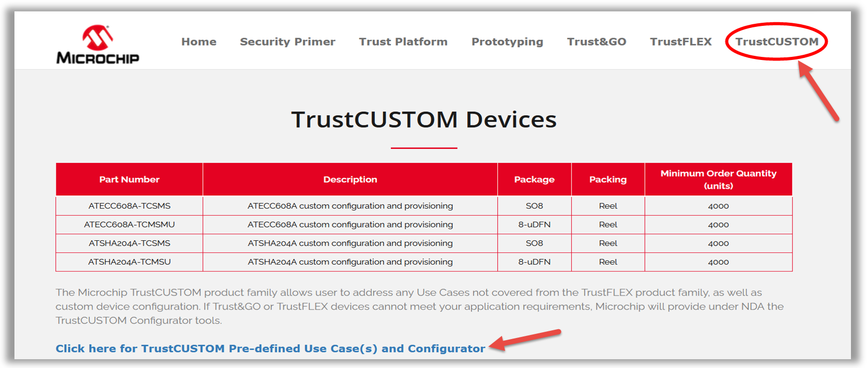Image resolution: width=868 pixels, height=368 pixels.
Task: Select the circled TrustCUSTOM nav item
Action: (x=777, y=42)
